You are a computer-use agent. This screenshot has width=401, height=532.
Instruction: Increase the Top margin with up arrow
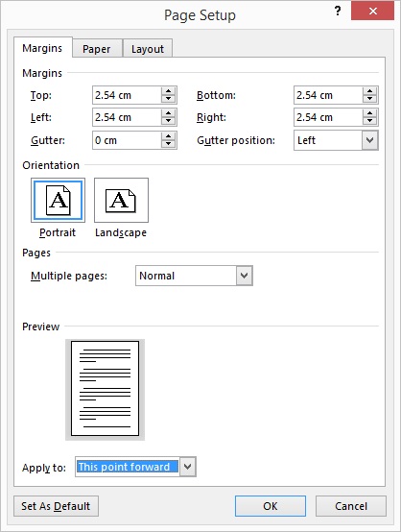tap(169, 91)
